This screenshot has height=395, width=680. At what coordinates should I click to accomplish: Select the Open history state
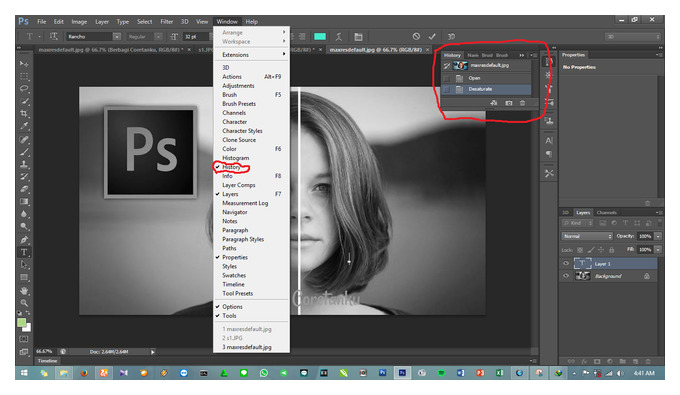click(x=486, y=78)
